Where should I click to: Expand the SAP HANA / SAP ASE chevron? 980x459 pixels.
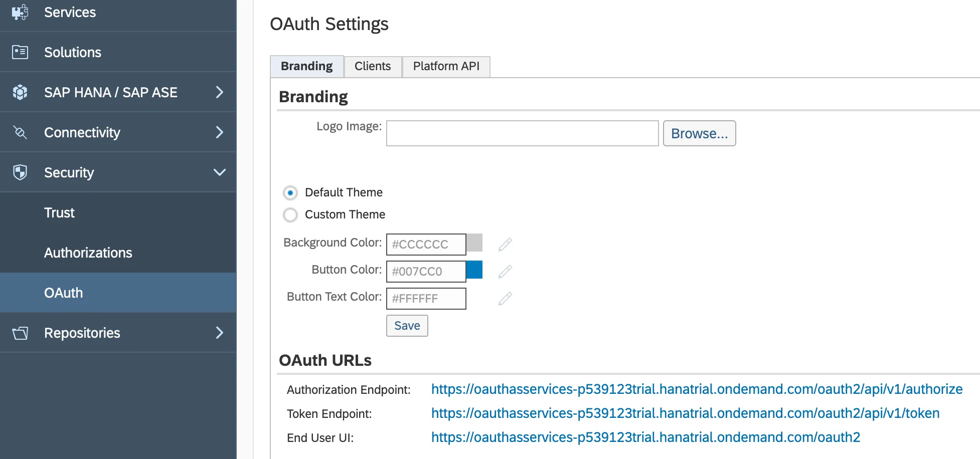click(219, 92)
